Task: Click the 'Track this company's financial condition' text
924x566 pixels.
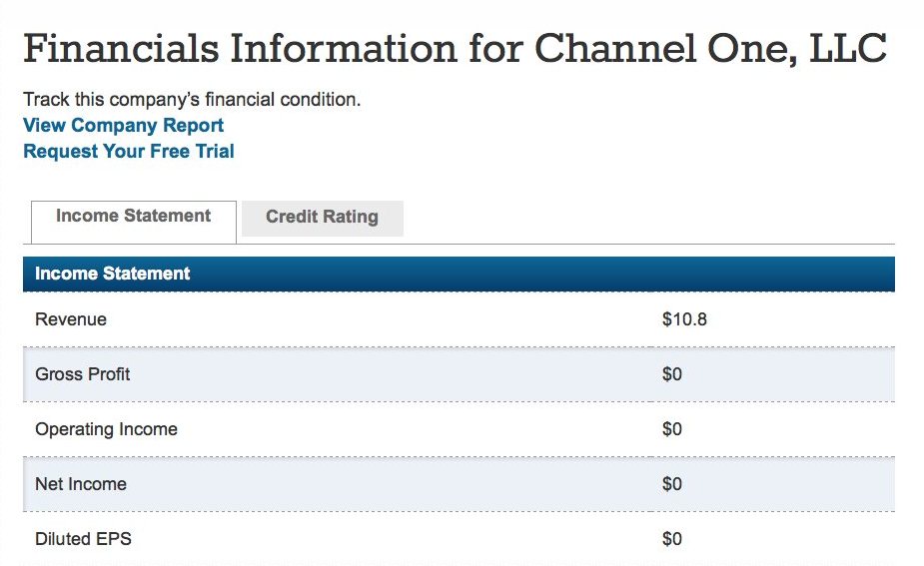Action: click(x=192, y=100)
